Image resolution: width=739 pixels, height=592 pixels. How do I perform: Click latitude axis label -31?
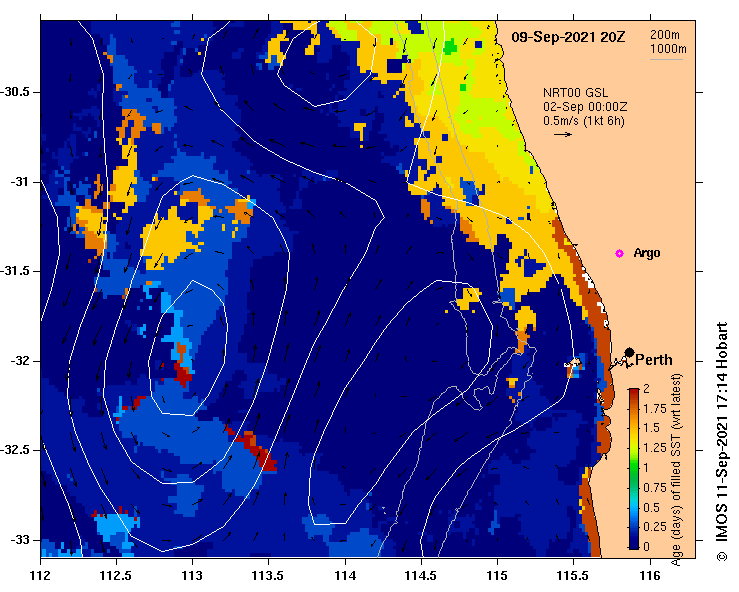[19, 182]
